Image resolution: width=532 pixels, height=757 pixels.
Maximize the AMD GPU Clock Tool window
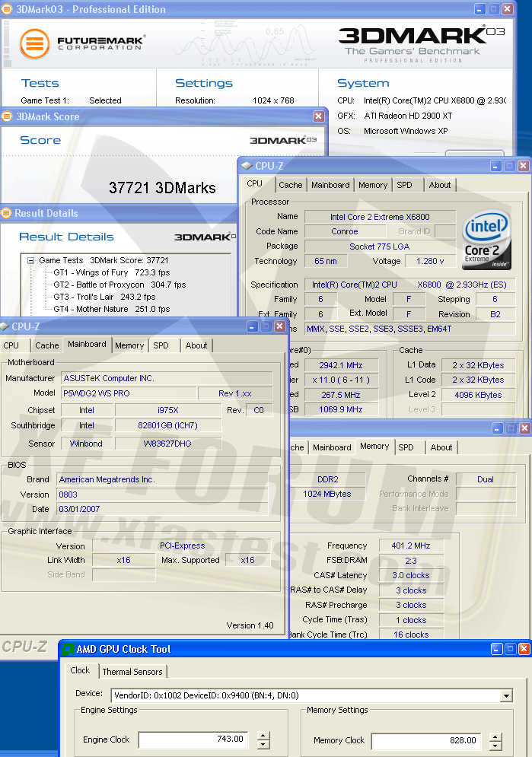point(510,649)
